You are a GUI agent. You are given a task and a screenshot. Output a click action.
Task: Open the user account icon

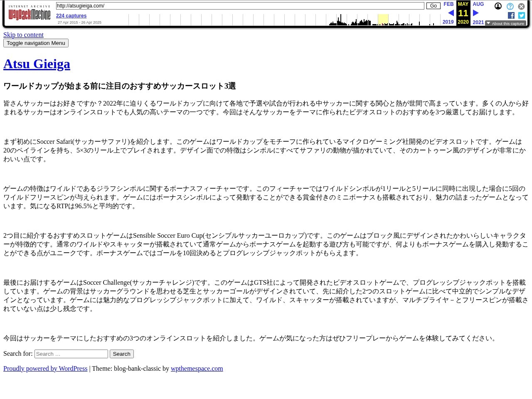pyautogui.click(x=498, y=6)
